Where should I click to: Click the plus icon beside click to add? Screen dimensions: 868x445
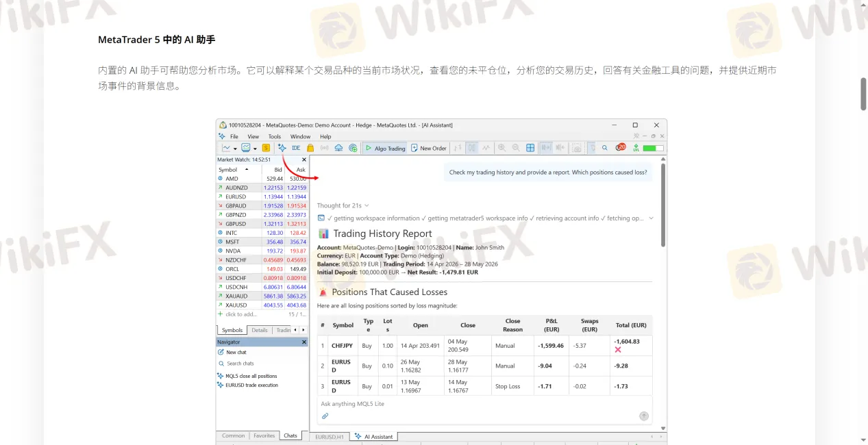(221, 314)
